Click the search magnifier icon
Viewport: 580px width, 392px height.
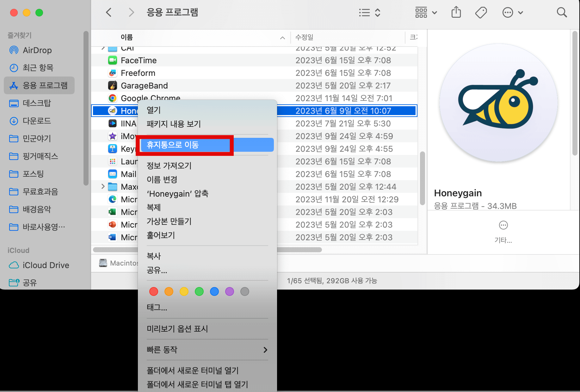click(x=562, y=13)
